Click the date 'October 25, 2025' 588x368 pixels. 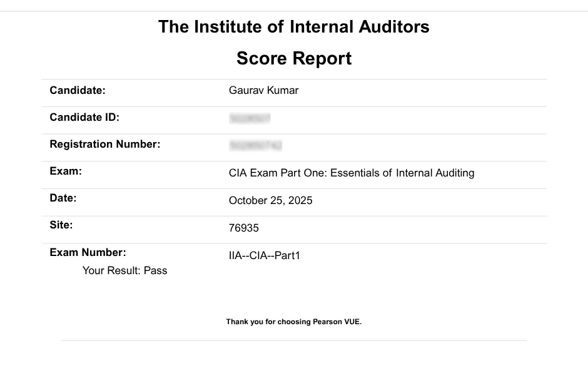point(270,200)
